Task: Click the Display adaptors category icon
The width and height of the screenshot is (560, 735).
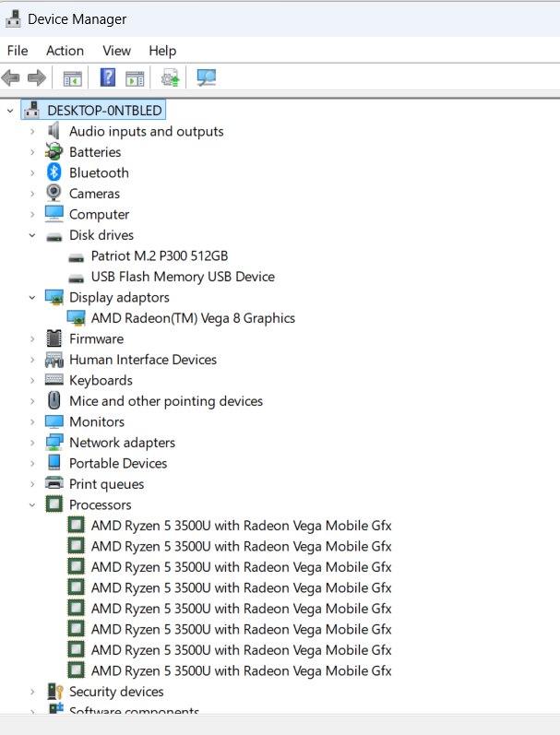Action: click(54, 297)
